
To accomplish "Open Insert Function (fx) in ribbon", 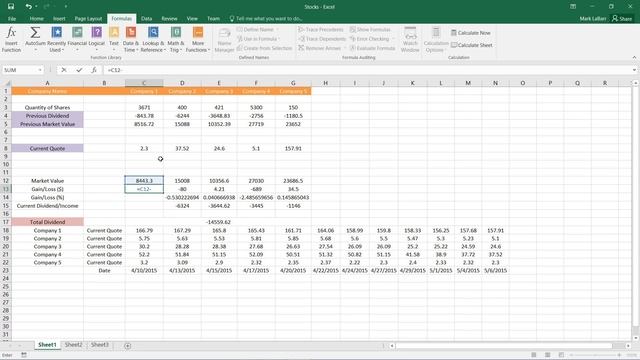I will [11, 40].
